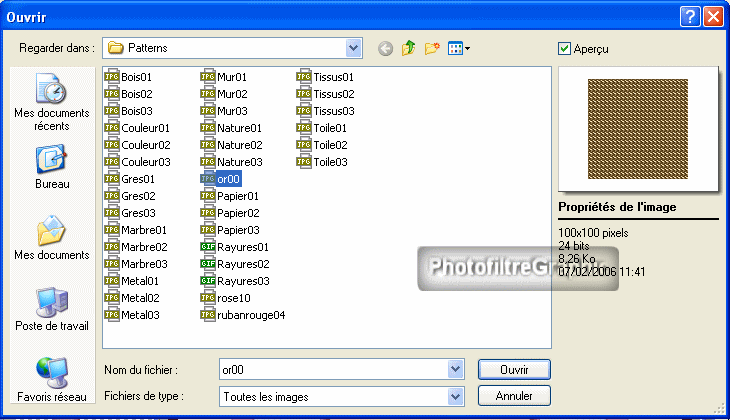The width and height of the screenshot is (730, 420).
Task: Select the Rayures01 GIF file
Action: click(243, 247)
